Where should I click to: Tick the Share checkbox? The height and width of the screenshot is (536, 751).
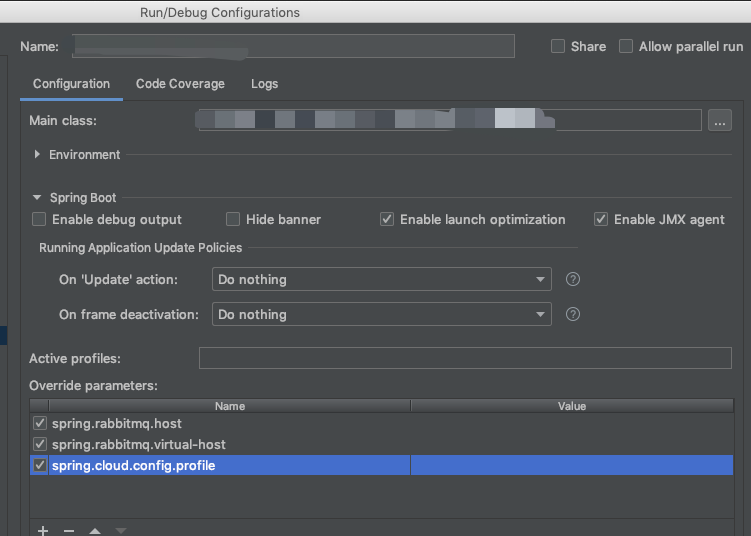(558, 46)
